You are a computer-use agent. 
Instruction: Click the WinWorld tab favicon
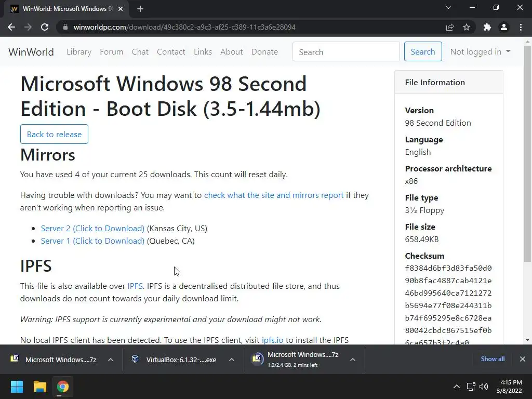(x=14, y=9)
